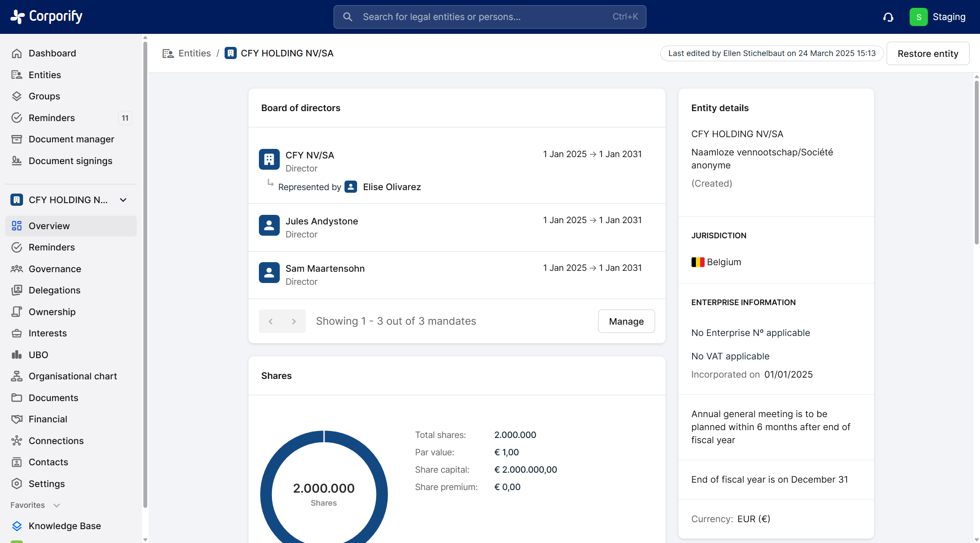Screen dimensions: 980x543
Task: Click the Corporify logo
Action: [46, 16]
